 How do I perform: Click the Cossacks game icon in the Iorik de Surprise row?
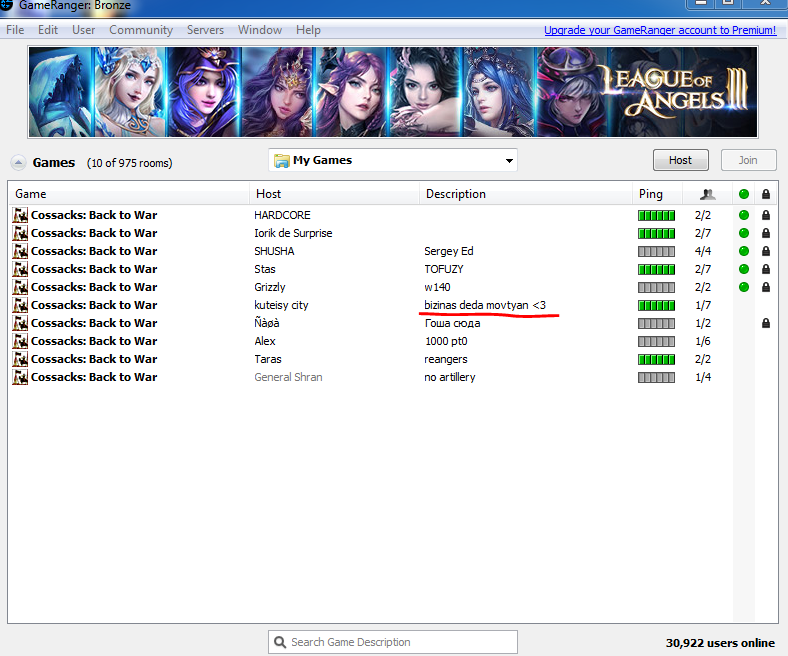[20, 233]
